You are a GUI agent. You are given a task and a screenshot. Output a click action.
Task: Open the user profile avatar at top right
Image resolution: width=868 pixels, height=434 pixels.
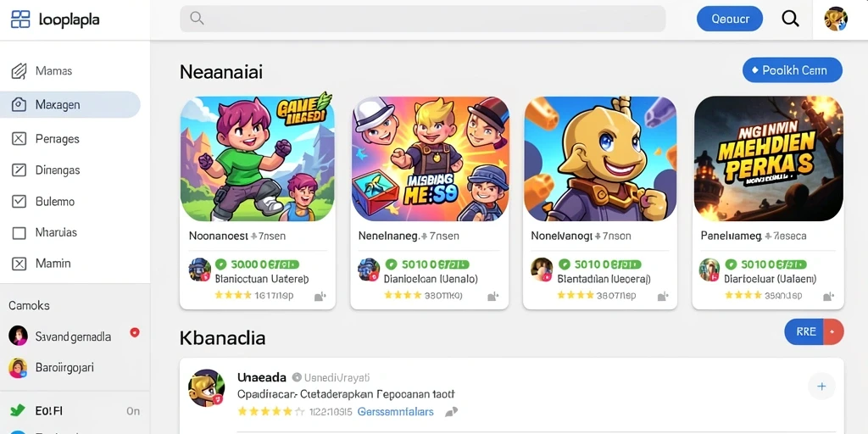[835, 19]
